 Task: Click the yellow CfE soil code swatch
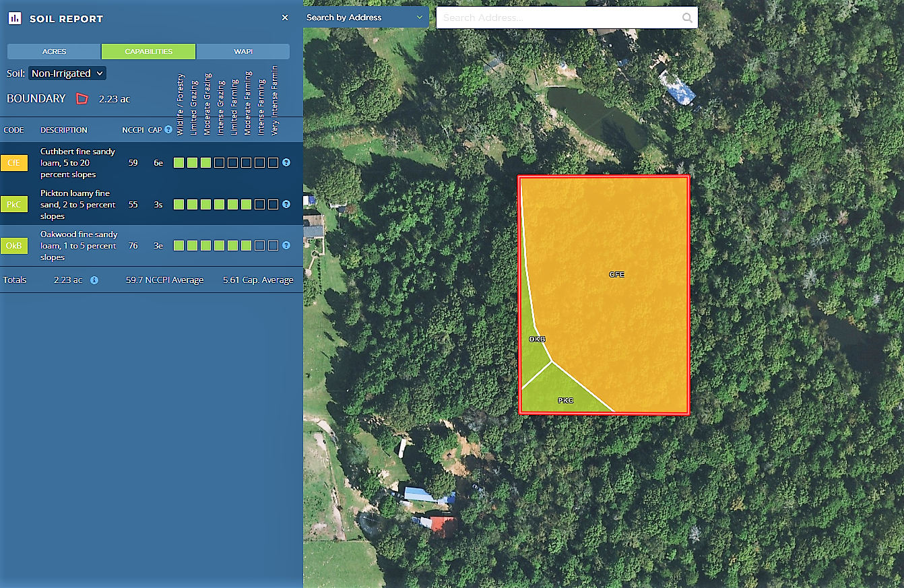(x=14, y=163)
